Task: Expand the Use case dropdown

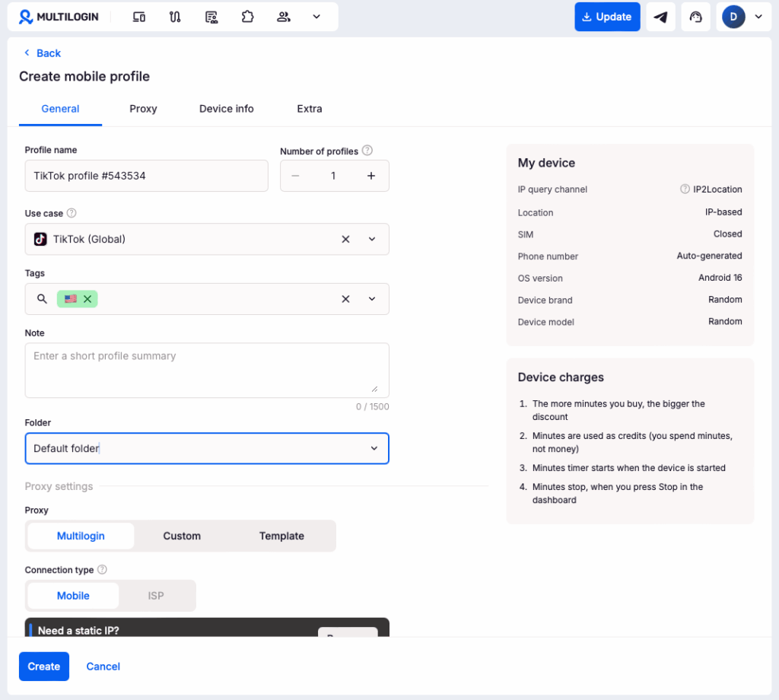Action: pyautogui.click(x=372, y=240)
